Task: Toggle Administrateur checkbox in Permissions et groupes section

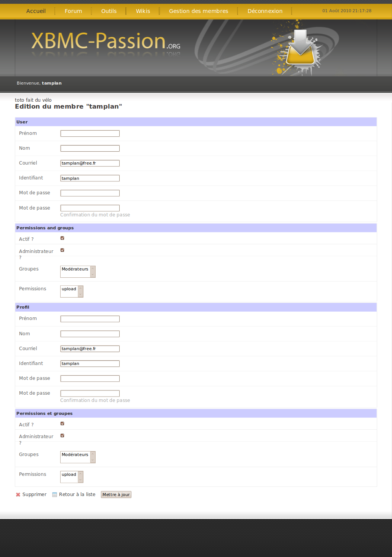Action: click(x=62, y=435)
